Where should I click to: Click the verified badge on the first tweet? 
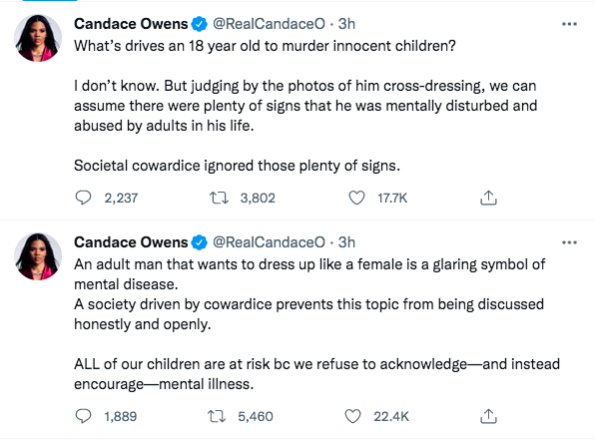tap(199, 24)
